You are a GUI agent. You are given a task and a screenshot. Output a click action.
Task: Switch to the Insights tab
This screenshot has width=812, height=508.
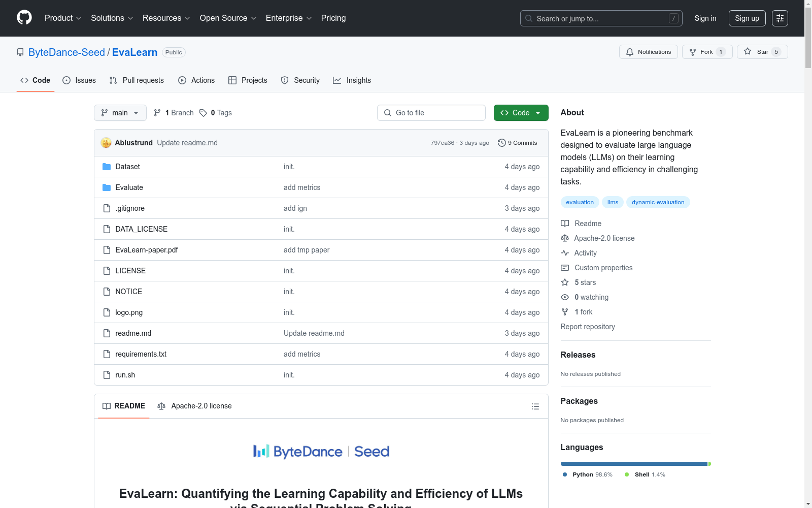click(352, 80)
